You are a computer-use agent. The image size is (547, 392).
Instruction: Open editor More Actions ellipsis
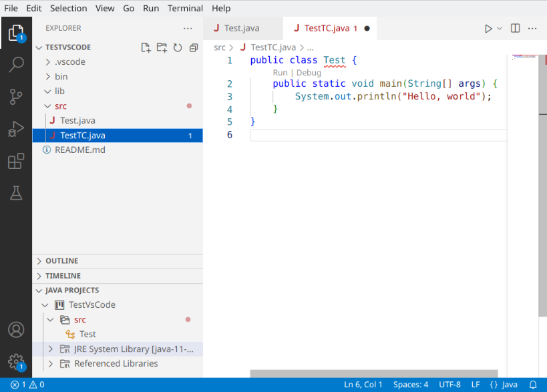532,28
